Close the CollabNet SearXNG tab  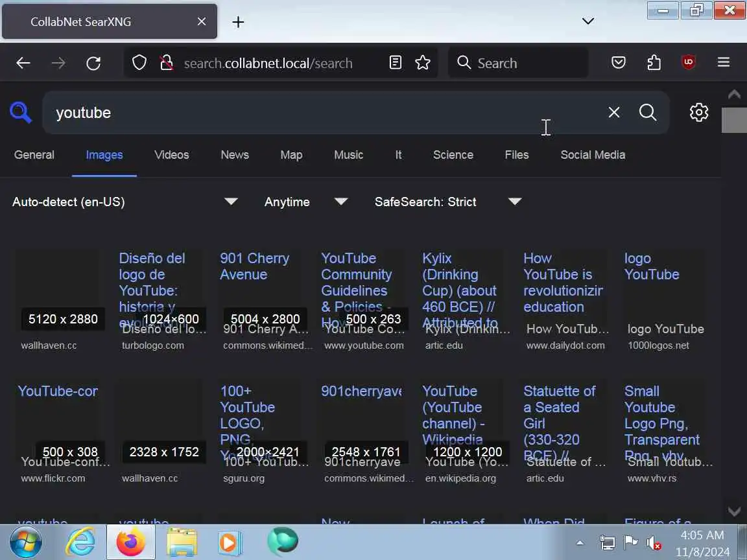tap(202, 21)
